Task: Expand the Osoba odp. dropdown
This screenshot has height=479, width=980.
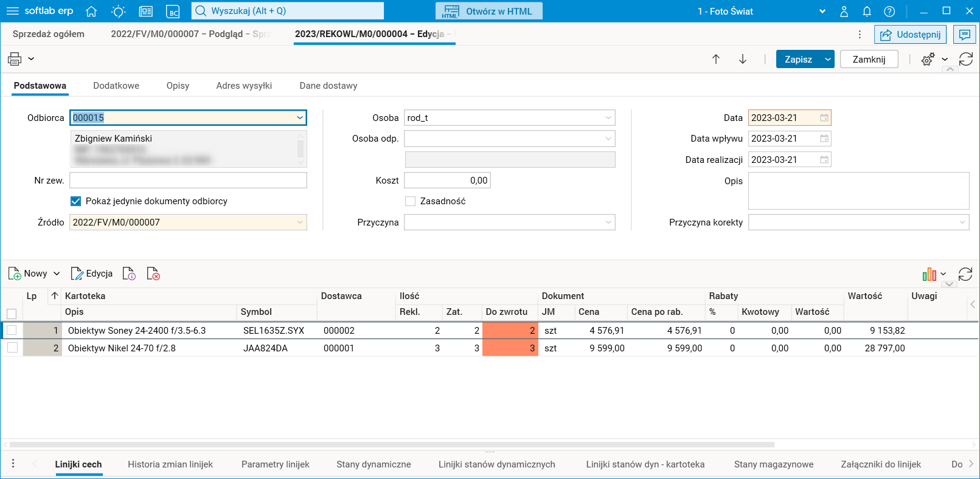Action: click(x=608, y=139)
